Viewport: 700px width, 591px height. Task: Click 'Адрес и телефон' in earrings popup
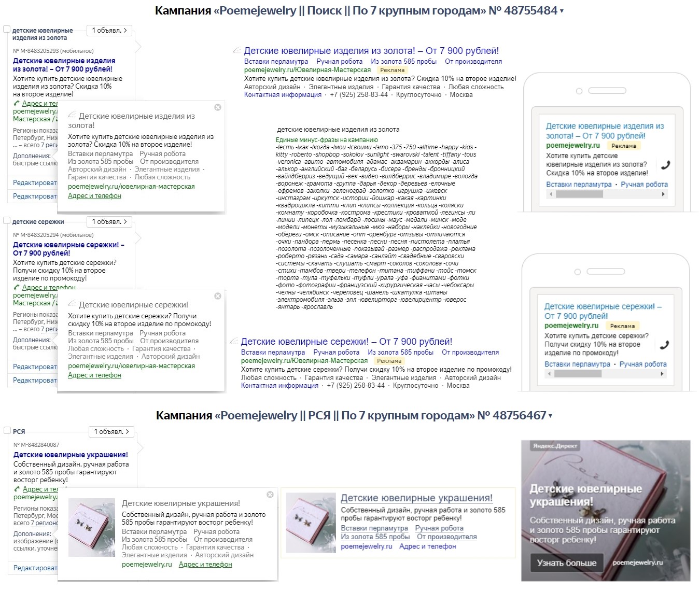94,375
